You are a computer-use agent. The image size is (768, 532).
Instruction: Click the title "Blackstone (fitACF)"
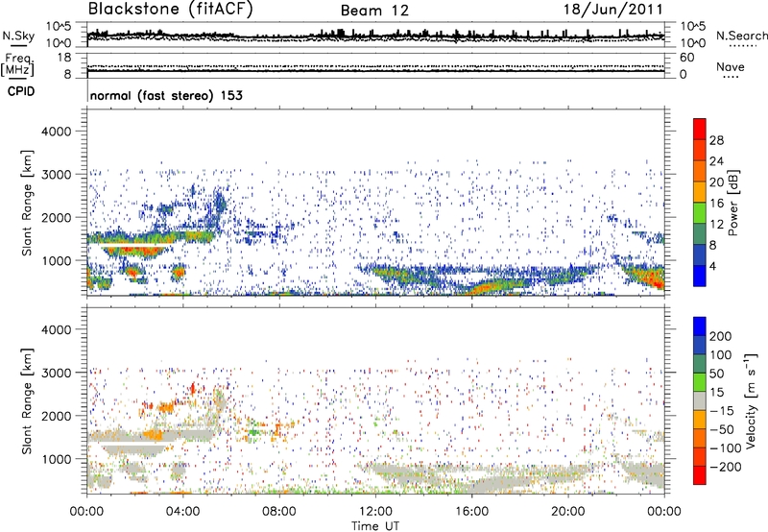tap(170, 9)
